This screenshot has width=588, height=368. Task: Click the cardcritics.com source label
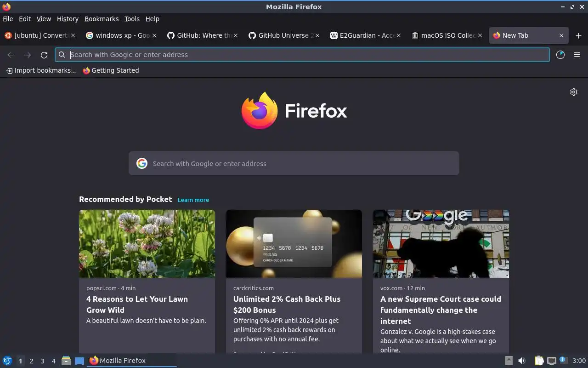coord(254,288)
